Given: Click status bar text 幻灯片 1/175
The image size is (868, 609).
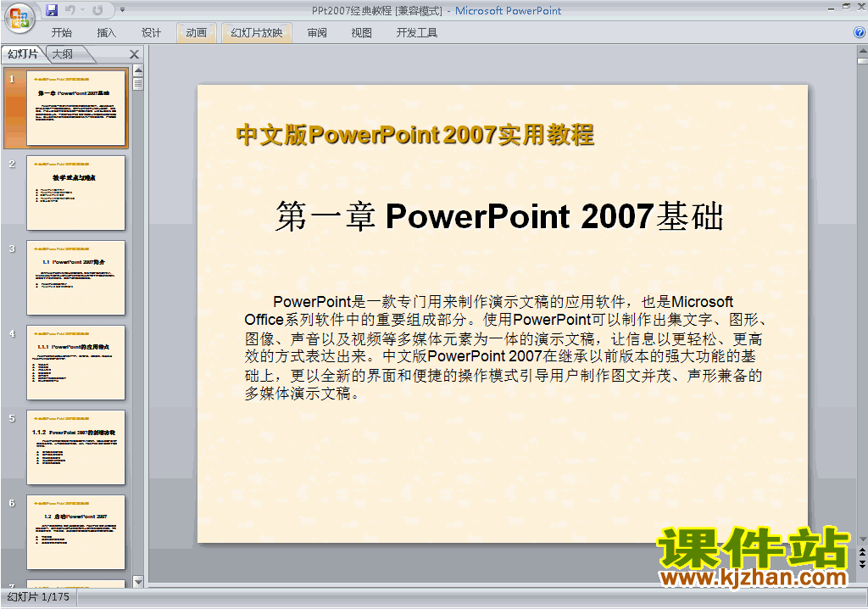Looking at the screenshot, I should [x=38, y=597].
